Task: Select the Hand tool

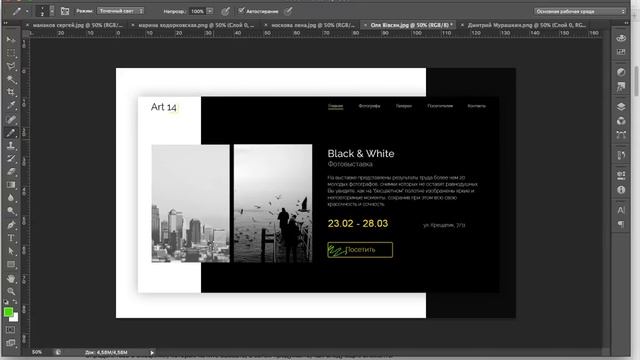Action: [11, 278]
